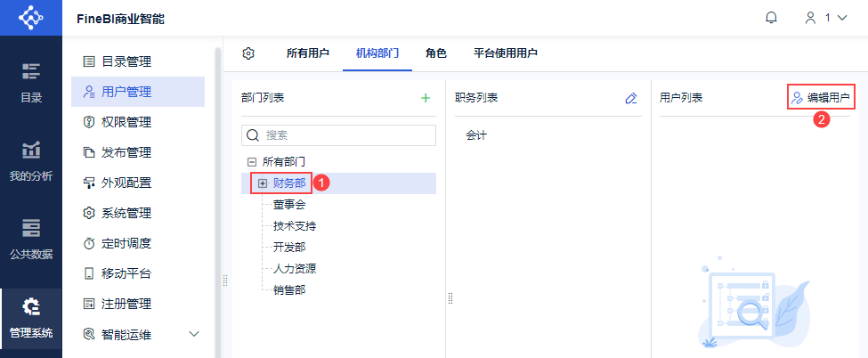The height and width of the screenshot is (358, 868).
Task: Switch to the 角色 tab
Action: click(x=435, y=53)
